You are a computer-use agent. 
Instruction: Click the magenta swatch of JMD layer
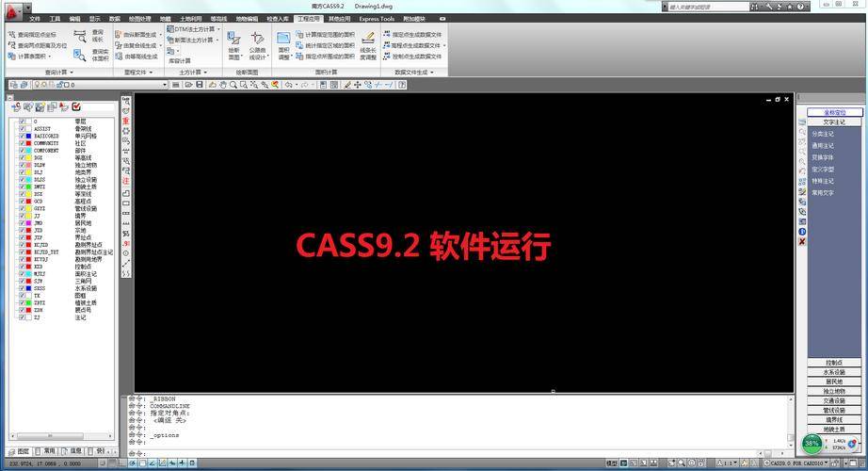pyautogui.click(x=29, y=223)
